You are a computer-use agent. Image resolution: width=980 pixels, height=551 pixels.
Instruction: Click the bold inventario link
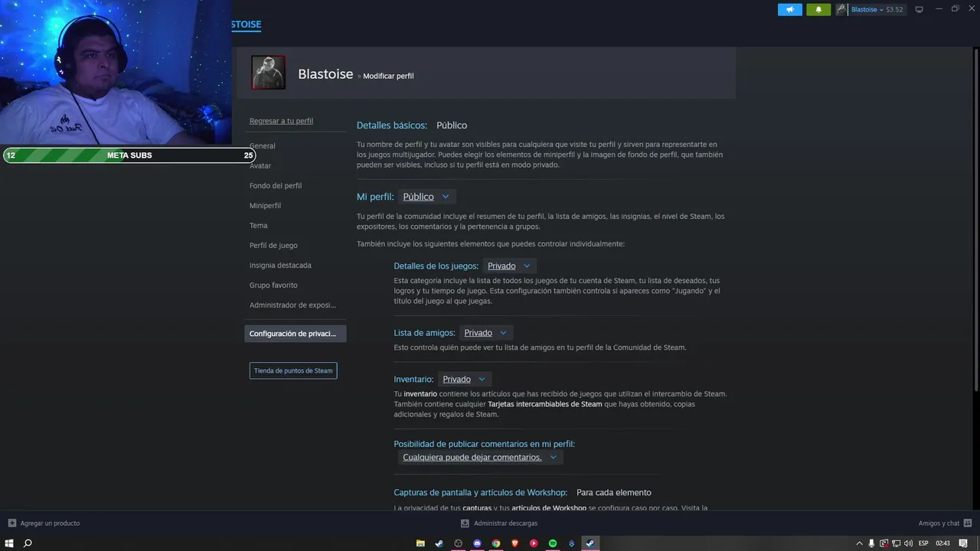tap(421, 394)
